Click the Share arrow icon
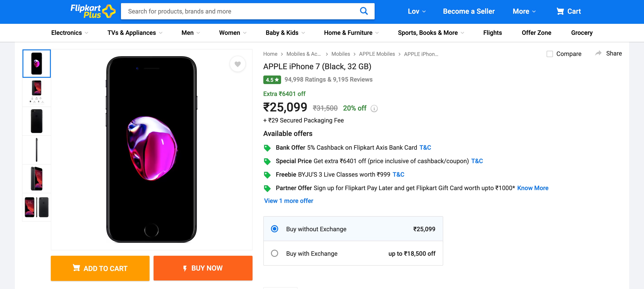This screenshot has height=289, width=644. click(x=598, y=53)
